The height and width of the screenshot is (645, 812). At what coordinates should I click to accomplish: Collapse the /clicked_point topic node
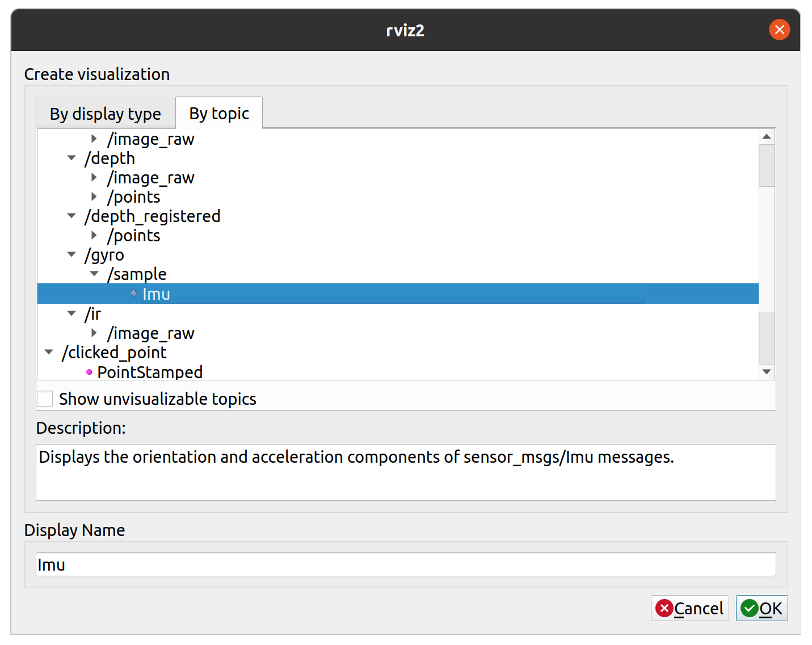coord(49,352)
